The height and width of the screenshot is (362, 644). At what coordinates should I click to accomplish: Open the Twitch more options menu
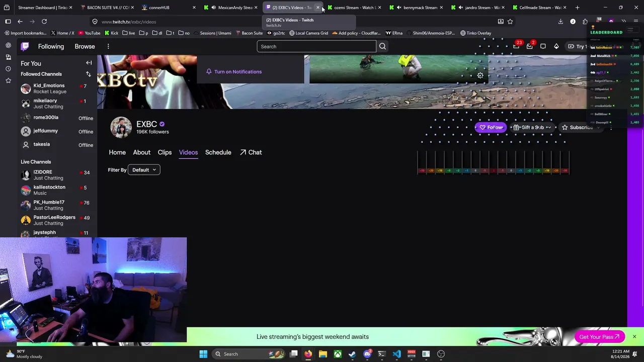[108, 46]
